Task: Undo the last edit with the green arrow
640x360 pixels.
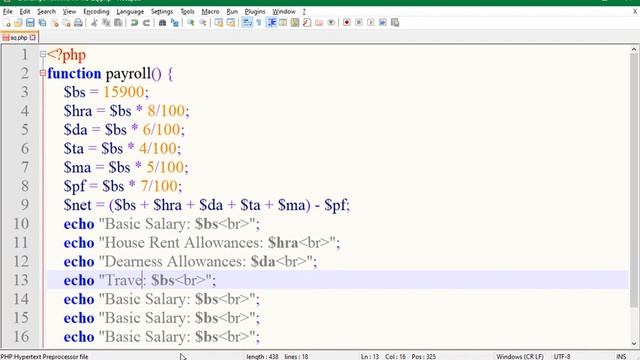Action: point(134,23)
